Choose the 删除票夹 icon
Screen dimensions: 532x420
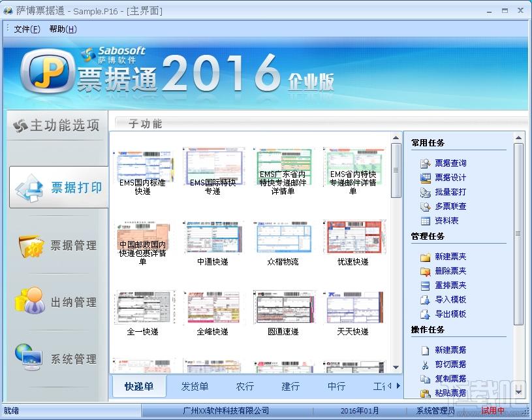tap(425, 271)
